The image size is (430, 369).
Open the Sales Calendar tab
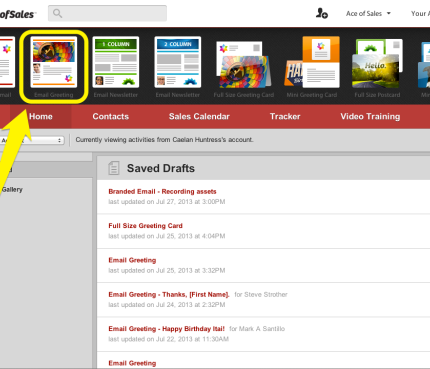point(199,116)
